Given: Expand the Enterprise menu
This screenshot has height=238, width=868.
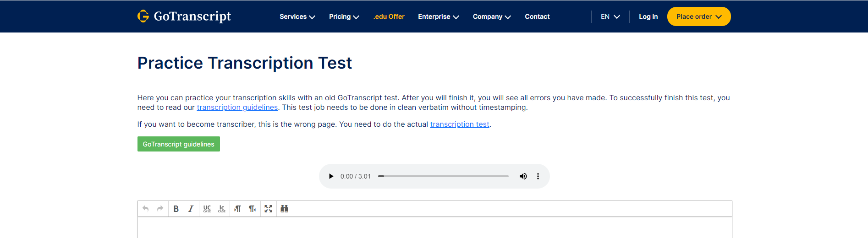Looking at the screenshot, I should [439, 16].
